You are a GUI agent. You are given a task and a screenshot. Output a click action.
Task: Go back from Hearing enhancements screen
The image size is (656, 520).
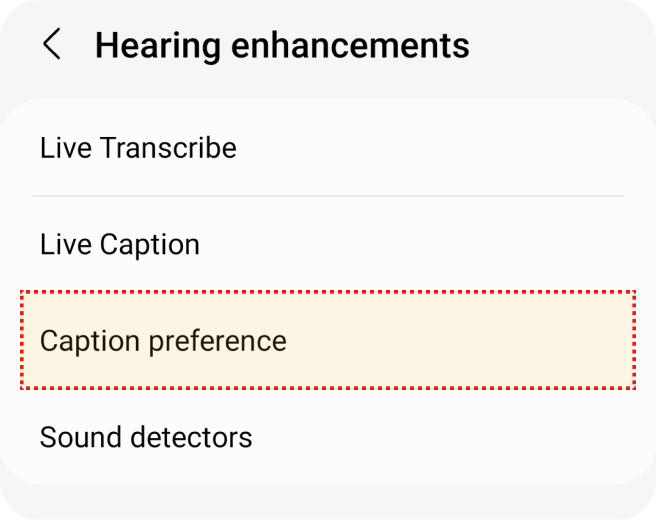tap(52, 45)
